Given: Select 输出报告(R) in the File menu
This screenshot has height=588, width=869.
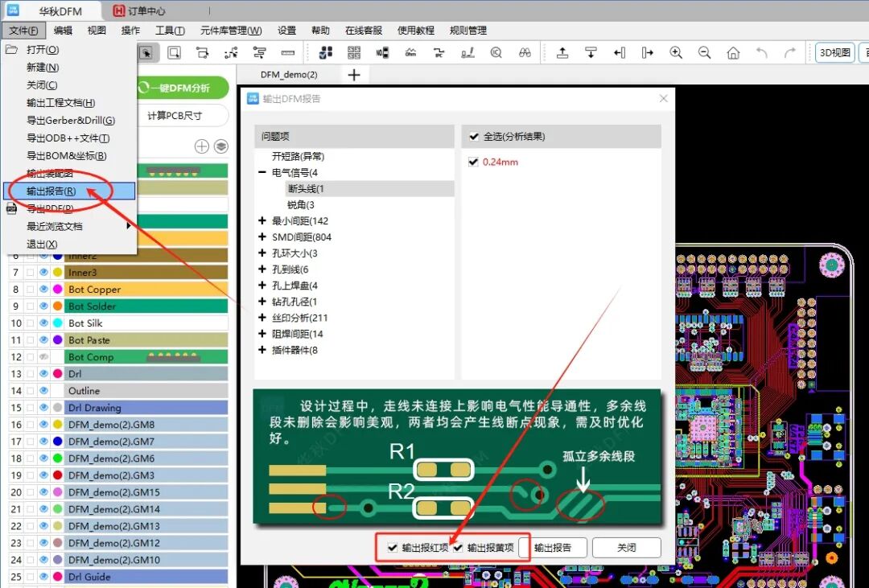Looking at the screenshot, I should point(51,191).
